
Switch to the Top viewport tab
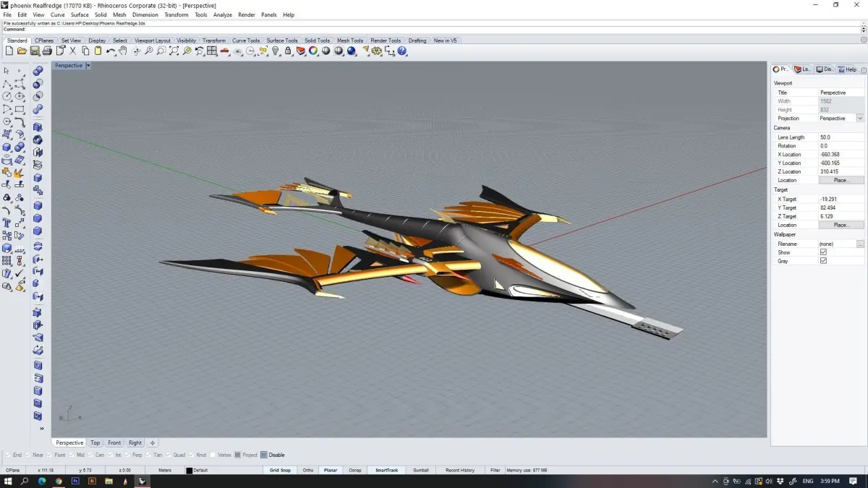coord(95,442)
